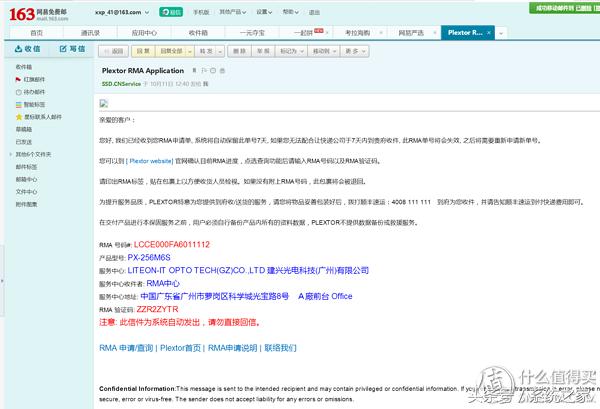Screen dimensions: 600x409
Task: Click the 转发 forward button
Action: [206, 51]
